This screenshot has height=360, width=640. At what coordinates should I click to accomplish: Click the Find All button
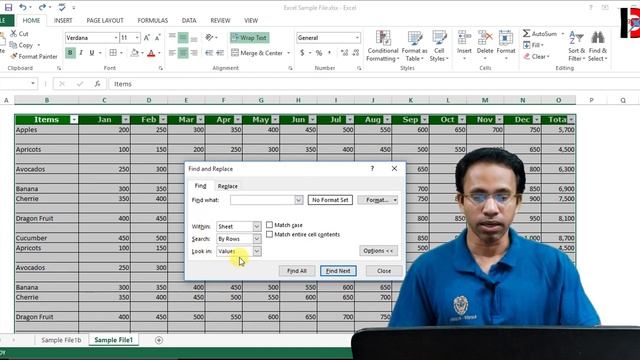click(297, 271)
